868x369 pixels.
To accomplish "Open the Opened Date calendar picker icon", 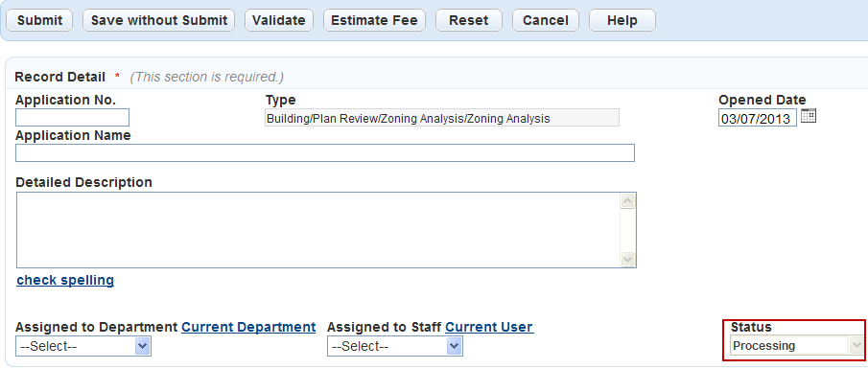I will (809, 116).
